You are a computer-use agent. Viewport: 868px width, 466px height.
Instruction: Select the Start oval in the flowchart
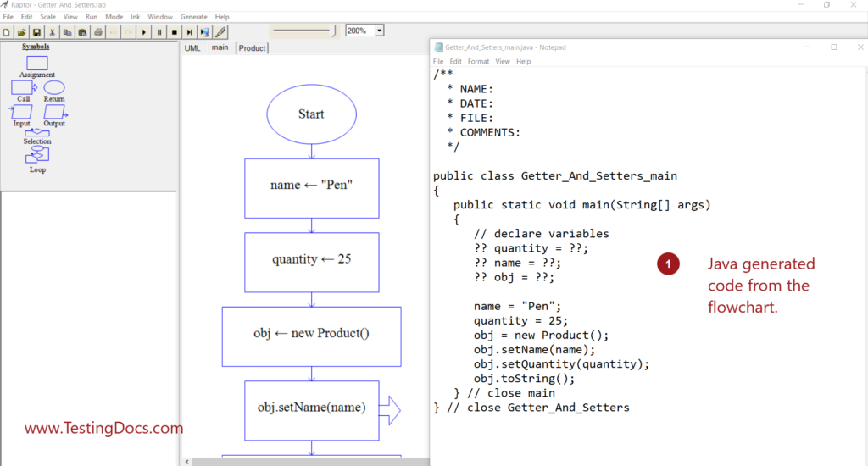(311, 114)
